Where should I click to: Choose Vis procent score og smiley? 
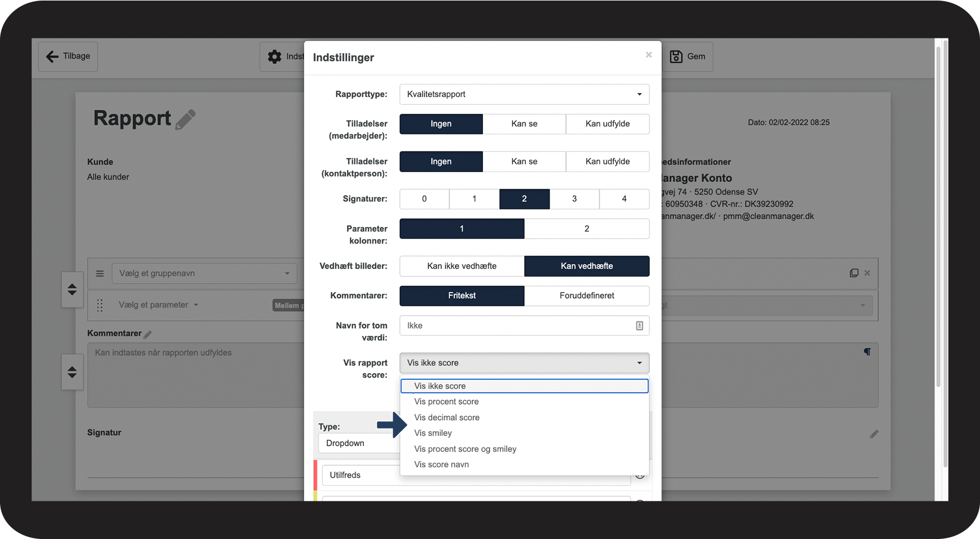[465, 449]
